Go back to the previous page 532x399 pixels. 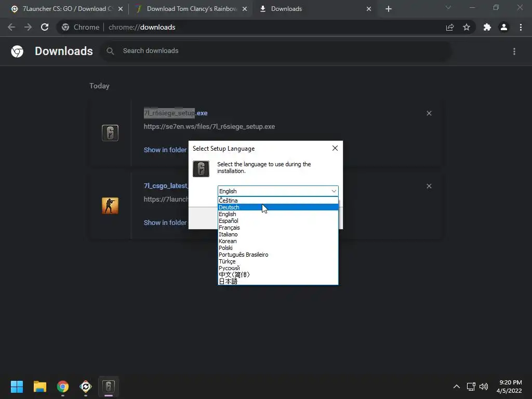(11, 27)
